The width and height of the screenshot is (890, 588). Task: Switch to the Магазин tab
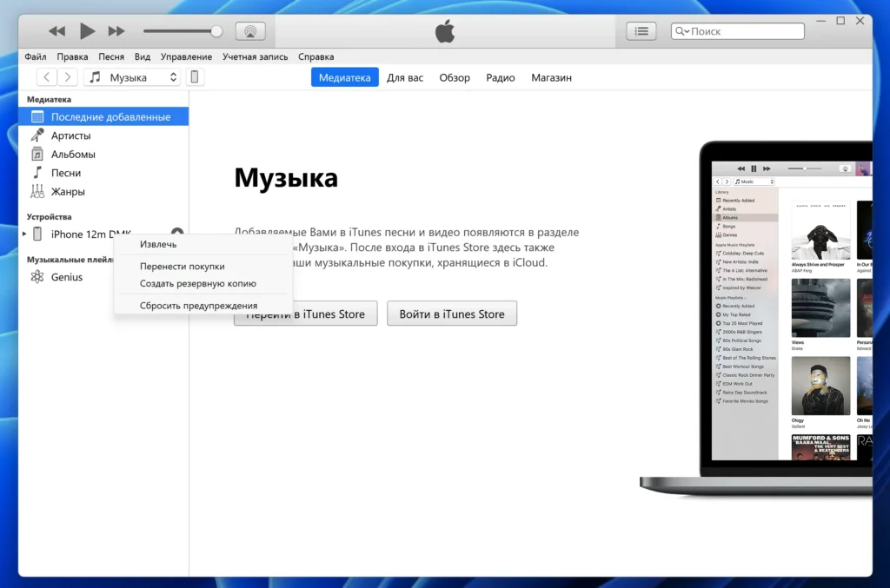[551, 77]
